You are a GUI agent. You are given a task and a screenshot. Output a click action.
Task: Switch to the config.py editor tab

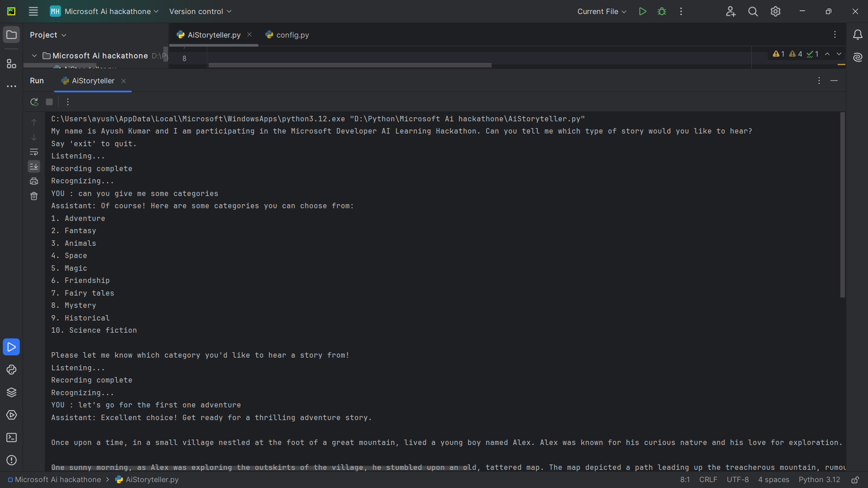point(288,35)
